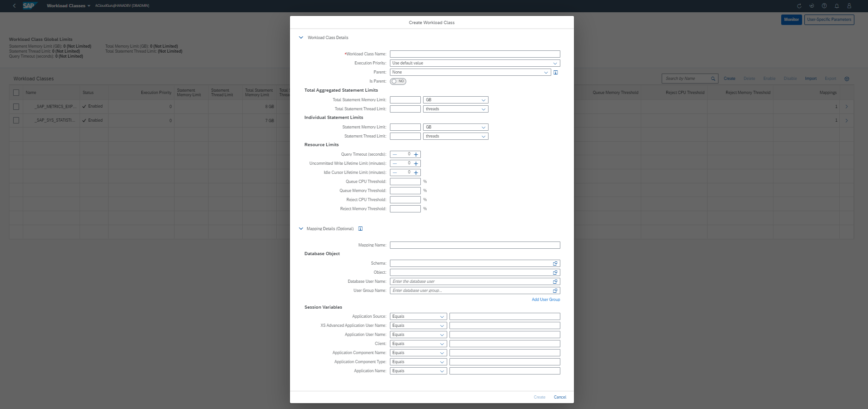The image size is (868, 409).
Task: Open table settings gear icon
Action: [x=847, y=79]
